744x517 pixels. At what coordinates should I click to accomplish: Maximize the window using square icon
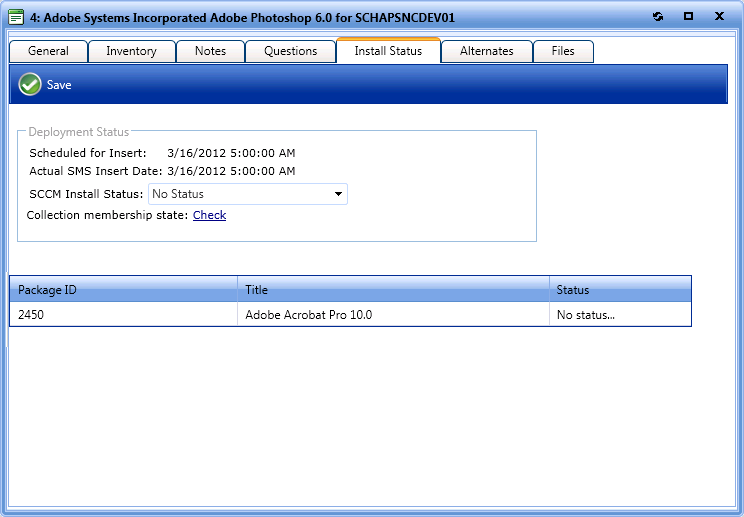point(688,16)
